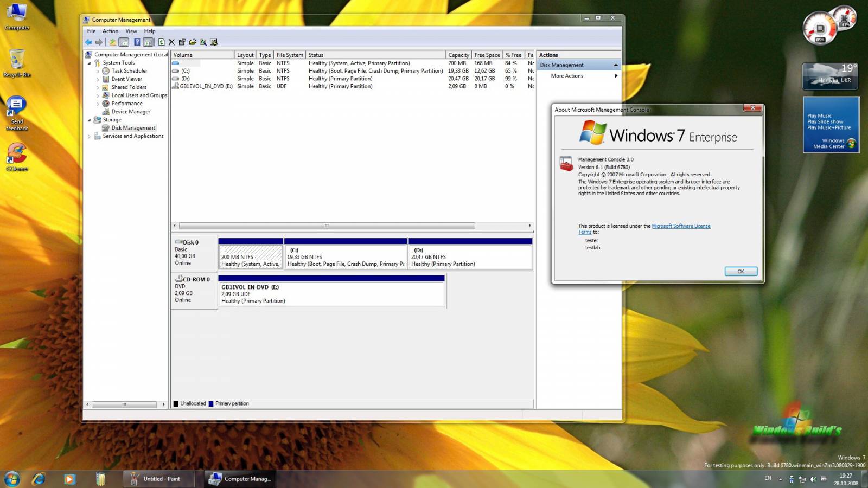Select the Recycle Bin desktop icon
868x488 pixels.
(17, 63)
